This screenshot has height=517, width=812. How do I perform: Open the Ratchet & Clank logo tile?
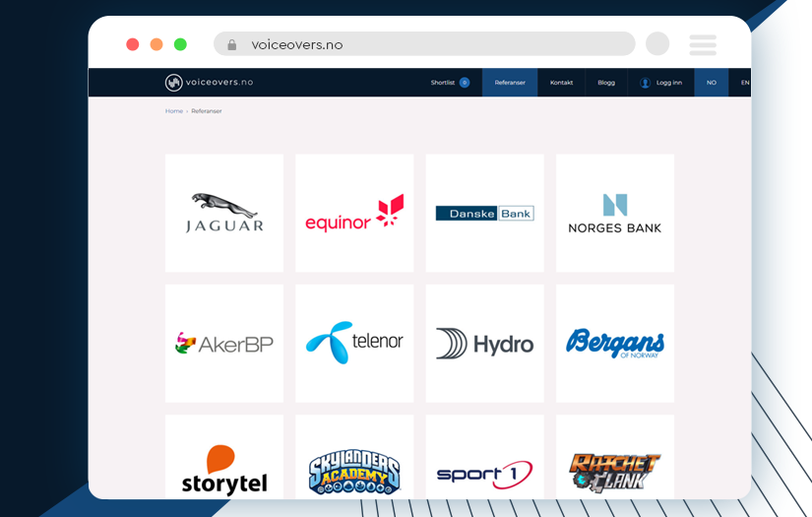[x=615, y=457]
